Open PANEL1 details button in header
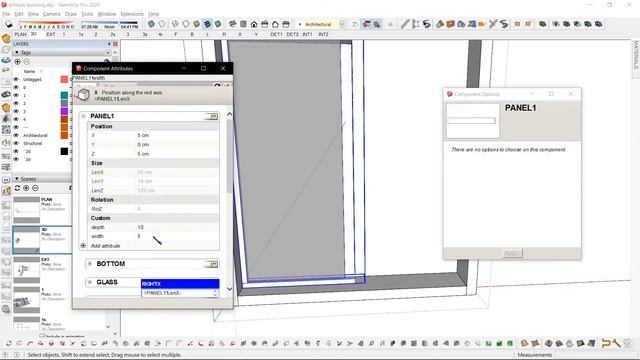Image resolution: width=640 pixels, height=360 pixels. 211,117
